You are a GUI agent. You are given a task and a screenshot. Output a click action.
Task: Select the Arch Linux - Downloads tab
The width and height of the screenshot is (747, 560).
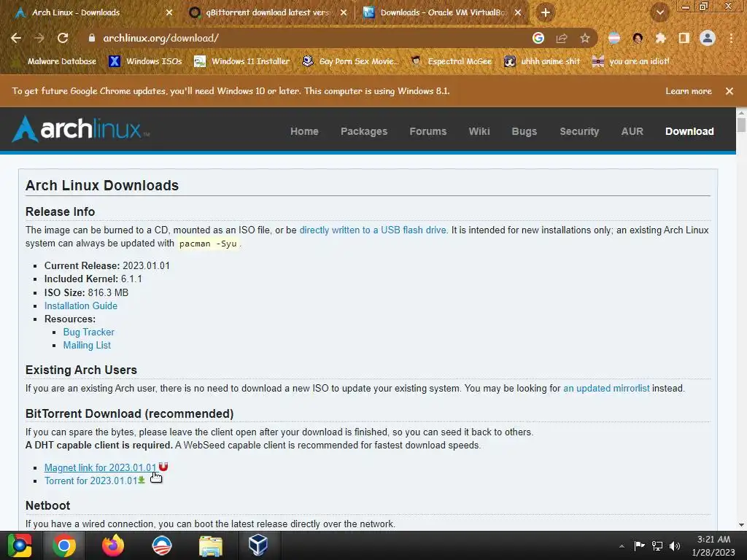pos(93,12)
